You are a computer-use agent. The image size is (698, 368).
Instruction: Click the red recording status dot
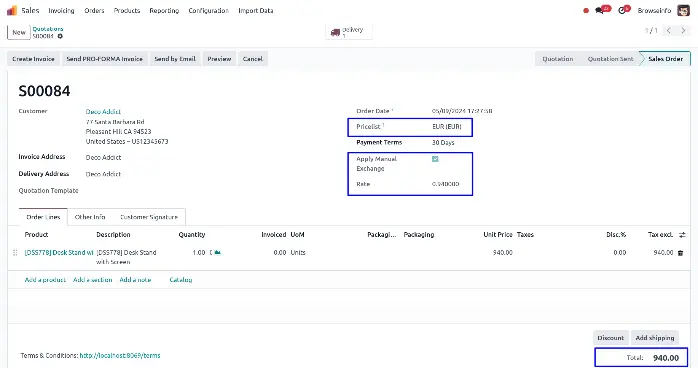[586, 11]
